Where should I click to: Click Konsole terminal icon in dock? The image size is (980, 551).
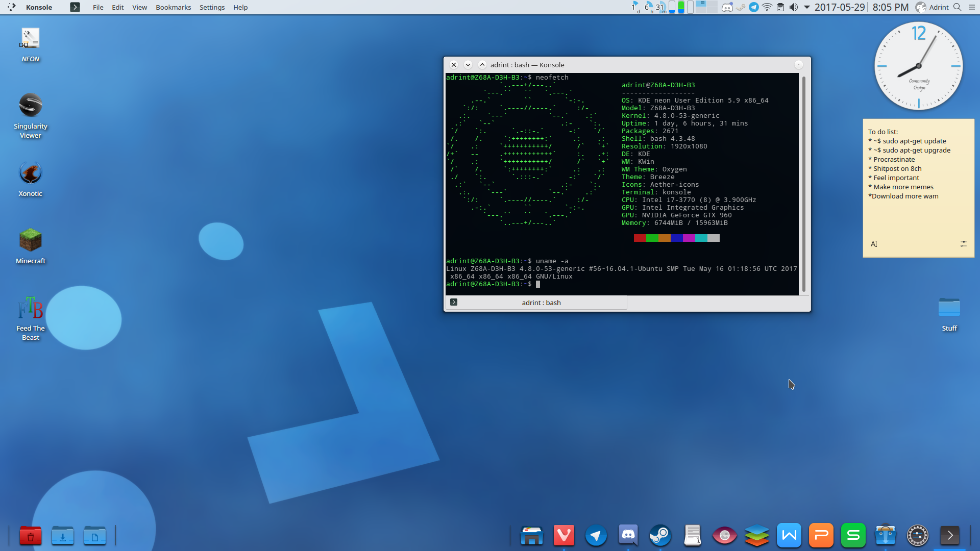949,536
